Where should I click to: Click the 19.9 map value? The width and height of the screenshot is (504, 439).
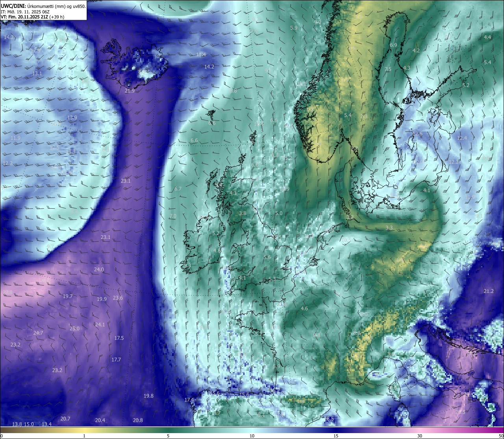tap(102, 299)
